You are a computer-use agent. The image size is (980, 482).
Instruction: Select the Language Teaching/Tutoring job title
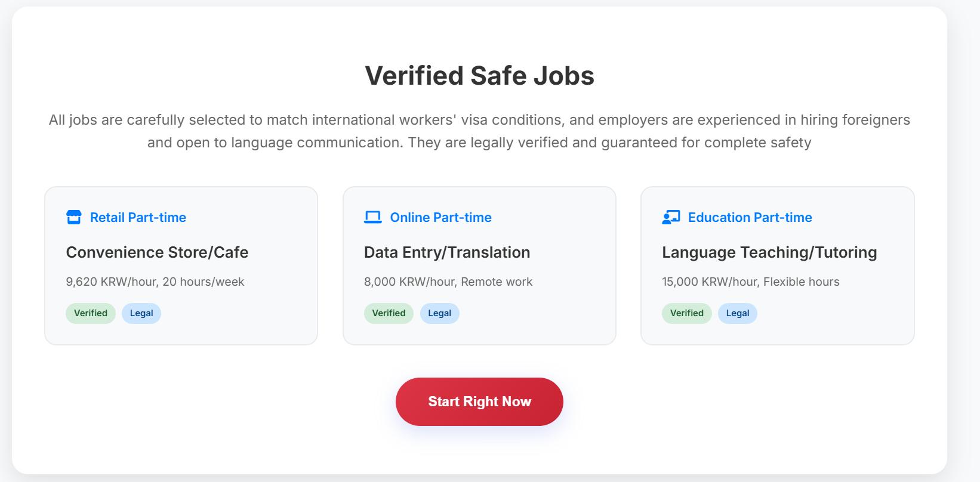(769, 252)
